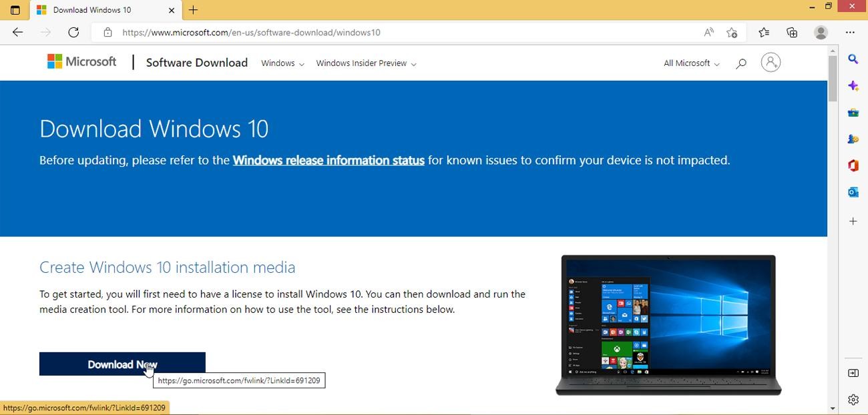Viewport: 868px width, 415px height.
Task: Expand Windows Insider Preview menu
Action: tap(366, 63)
